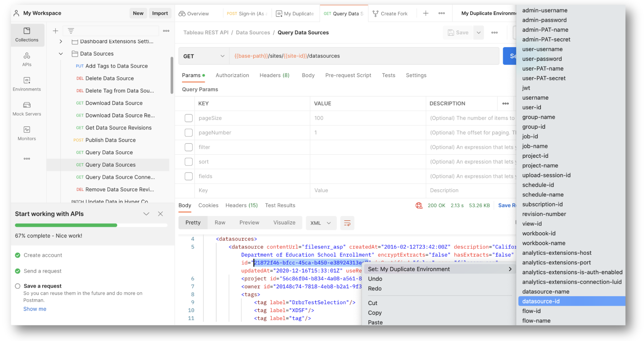Open the Mock Servers sidebar panel
Image resolution: width=644 pixels, height=341 pixels.
pyautogui.click(x=27, y=109)
